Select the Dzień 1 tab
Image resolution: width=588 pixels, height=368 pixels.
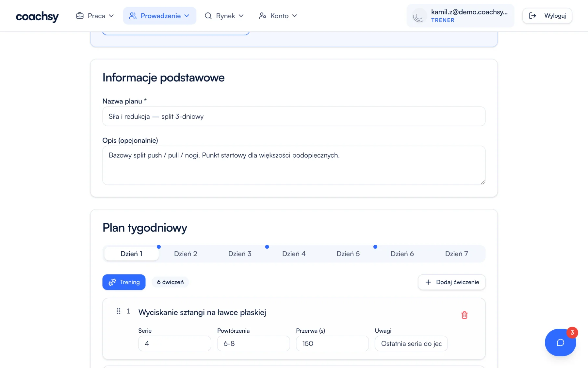[131, 254]
